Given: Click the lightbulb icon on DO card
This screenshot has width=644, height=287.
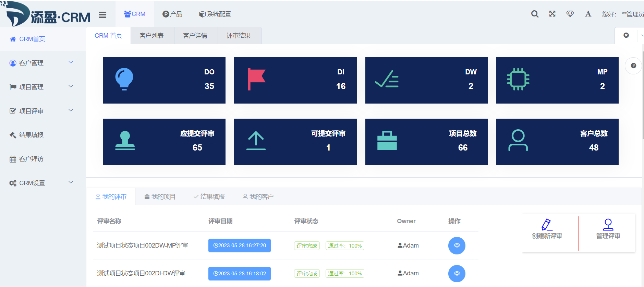Looking at the screenshot, I should tap(124, 79).
